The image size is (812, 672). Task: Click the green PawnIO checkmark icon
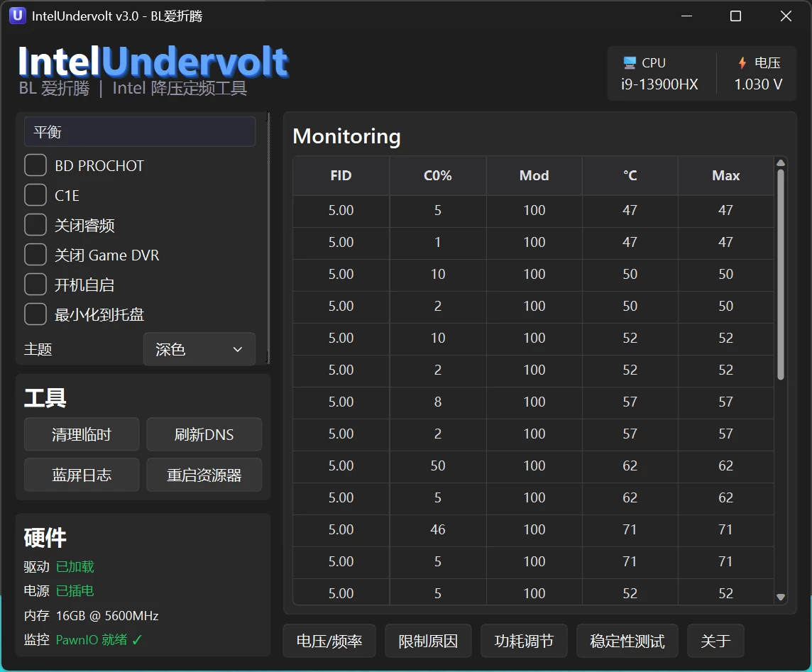(137, 640)
